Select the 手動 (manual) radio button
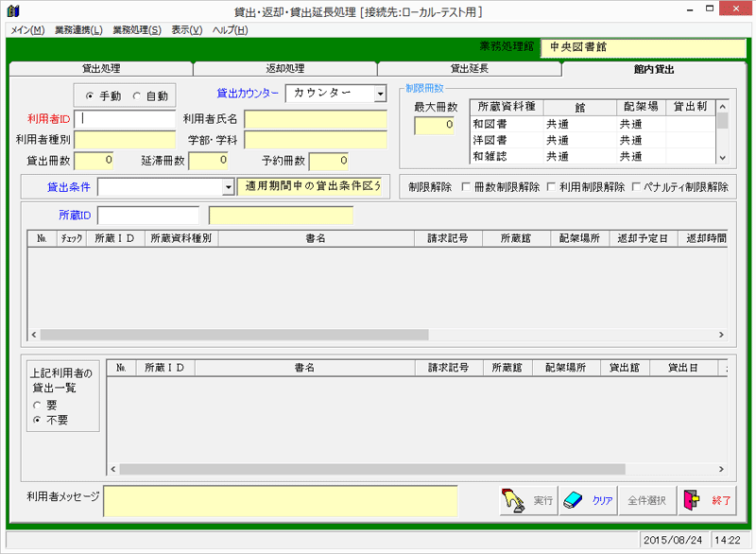 point(90,95)
